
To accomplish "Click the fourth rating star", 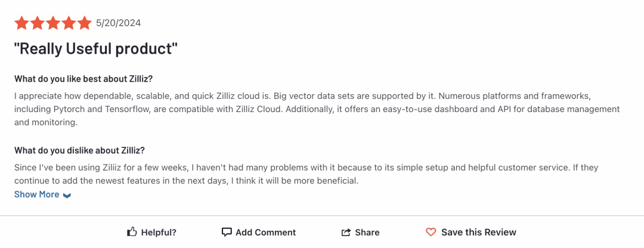I will tap(69, 23).
